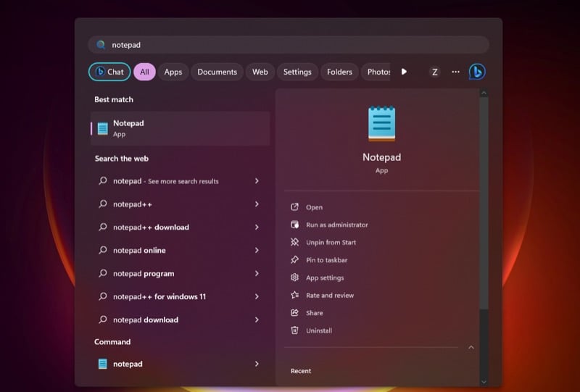The image size is (580, 392).
Task: Expand chevron beside 'notepad++' suggestion
Action: [x=257, y=204]
